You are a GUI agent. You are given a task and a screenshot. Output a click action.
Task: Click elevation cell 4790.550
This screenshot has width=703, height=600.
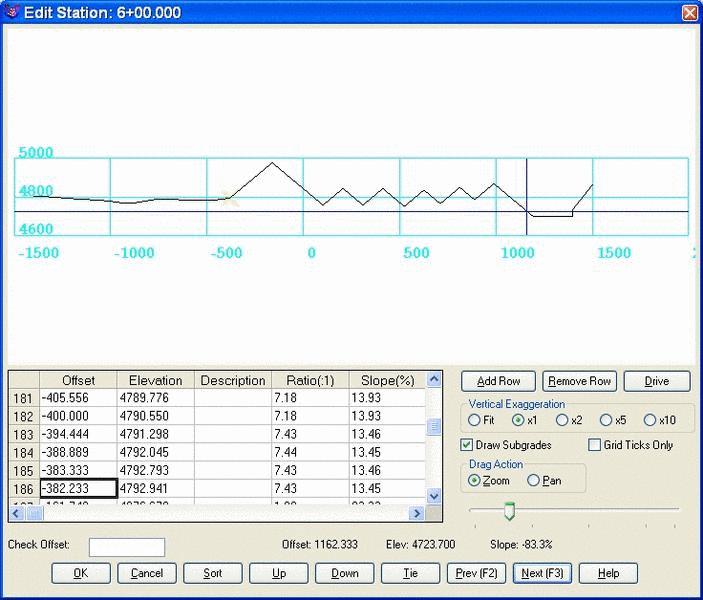coord(156,416)
